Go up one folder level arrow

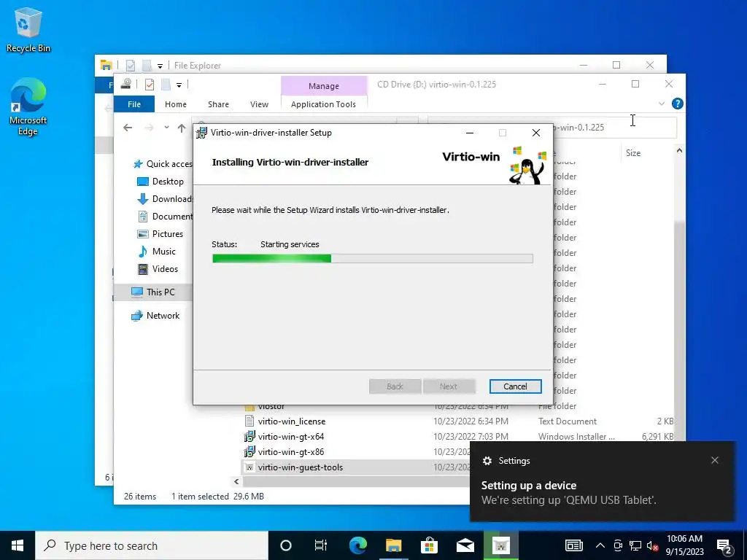182,128
